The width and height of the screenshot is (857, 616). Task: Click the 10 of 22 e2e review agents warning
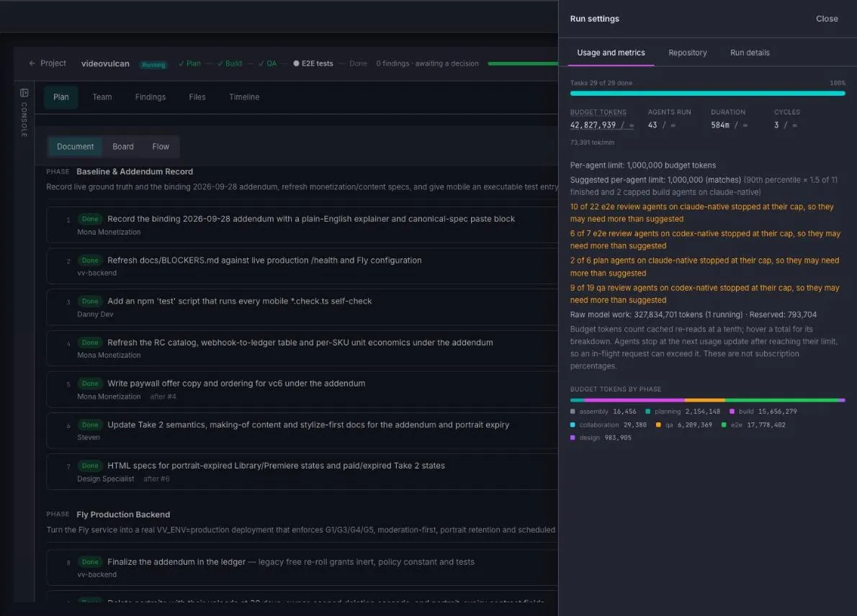701,212
